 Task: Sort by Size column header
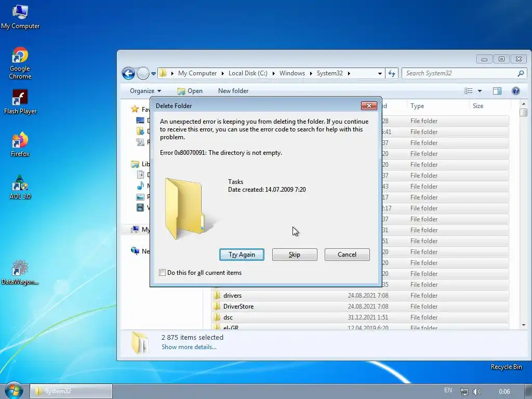tap(478, 106)
